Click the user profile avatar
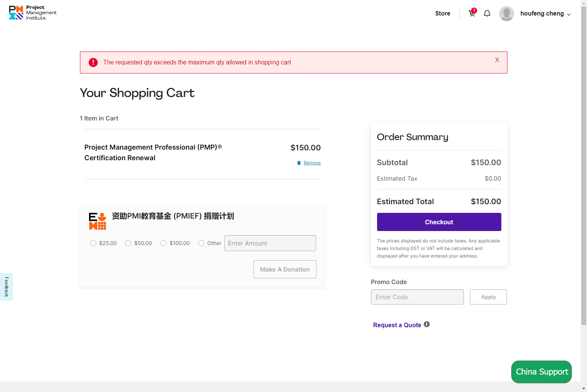 click(x=506, y=14)
